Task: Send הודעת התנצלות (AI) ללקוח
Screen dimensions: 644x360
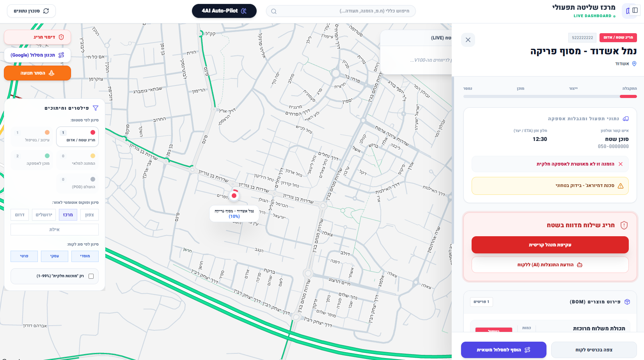Action: point(550,265)
